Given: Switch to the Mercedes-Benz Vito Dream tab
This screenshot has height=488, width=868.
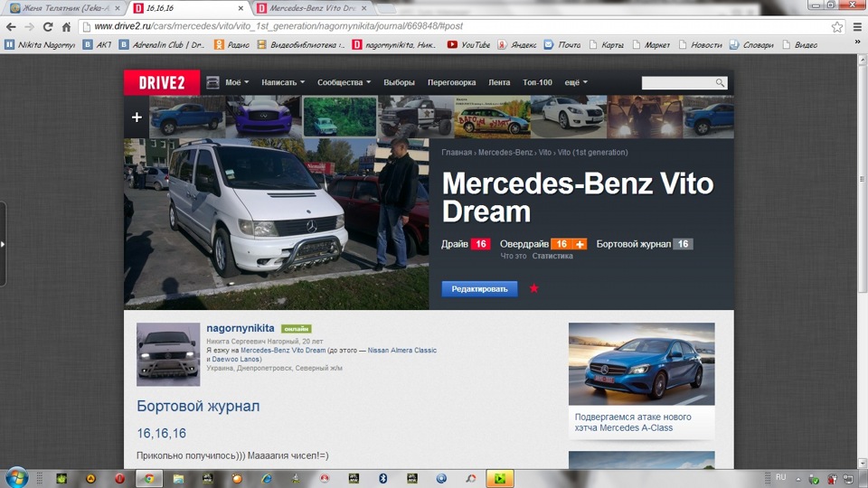Looking at the screenshot, I should pyautogui.click(x=312, y=8).
